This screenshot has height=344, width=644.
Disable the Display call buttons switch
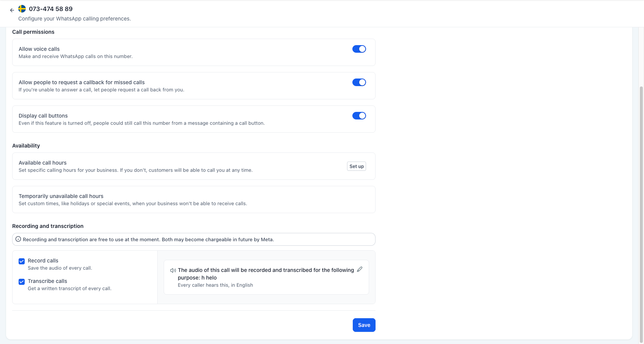tap(359, 116)
